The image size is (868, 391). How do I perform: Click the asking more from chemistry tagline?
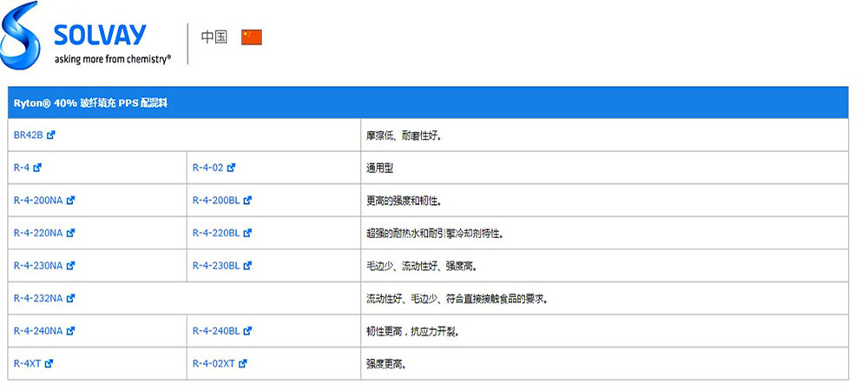[113, 59]
